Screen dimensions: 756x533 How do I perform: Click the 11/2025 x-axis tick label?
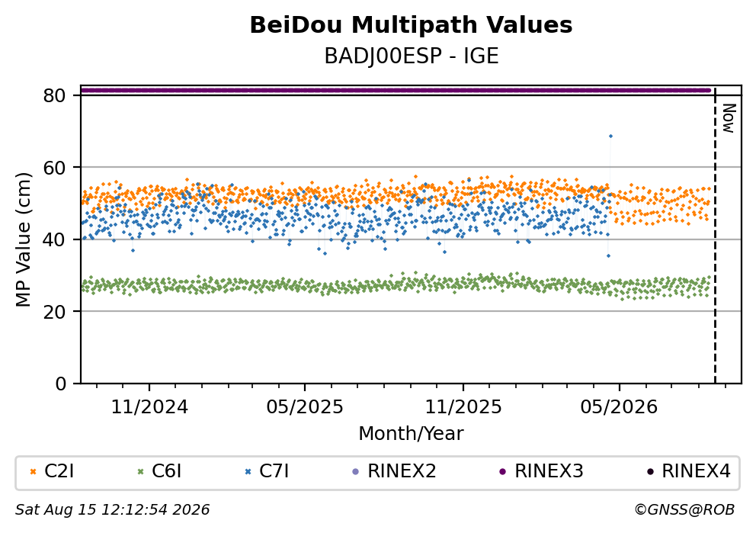(463, 407)
